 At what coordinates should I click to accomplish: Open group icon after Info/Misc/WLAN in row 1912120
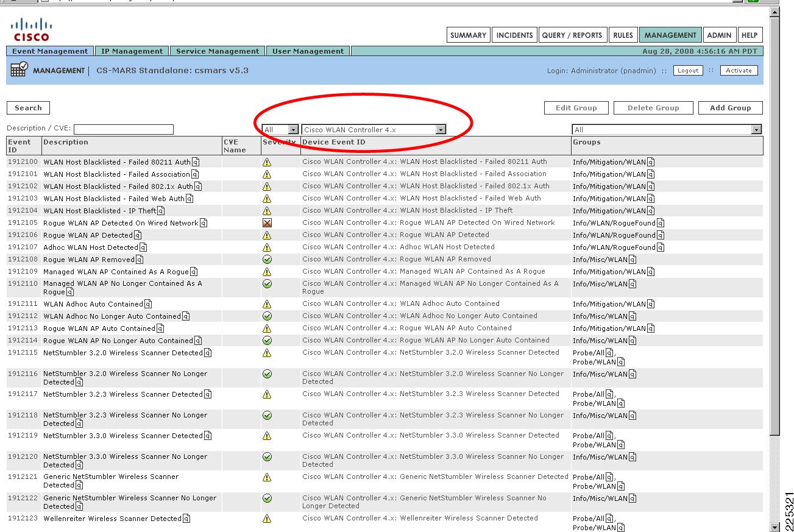tap(633, 457)
